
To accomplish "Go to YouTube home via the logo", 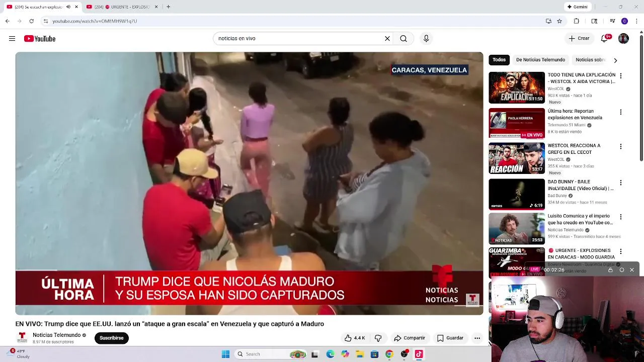I will point(40,39).
